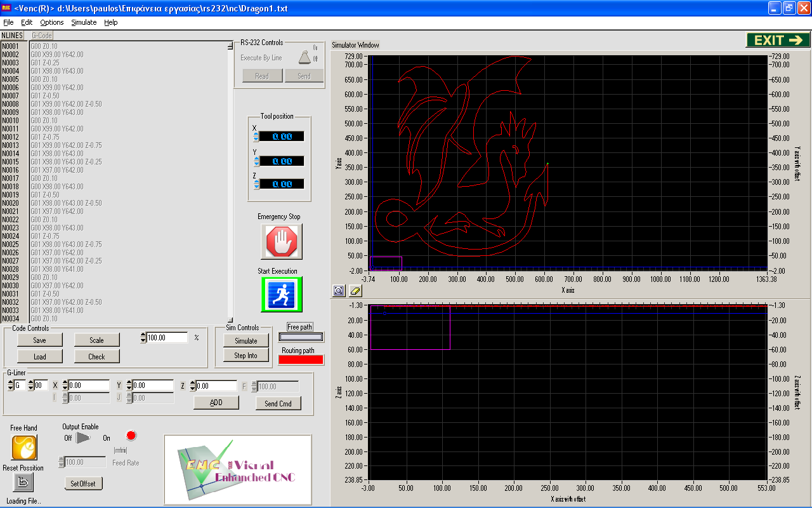Select line number N0033 in the list

(10, 311)
